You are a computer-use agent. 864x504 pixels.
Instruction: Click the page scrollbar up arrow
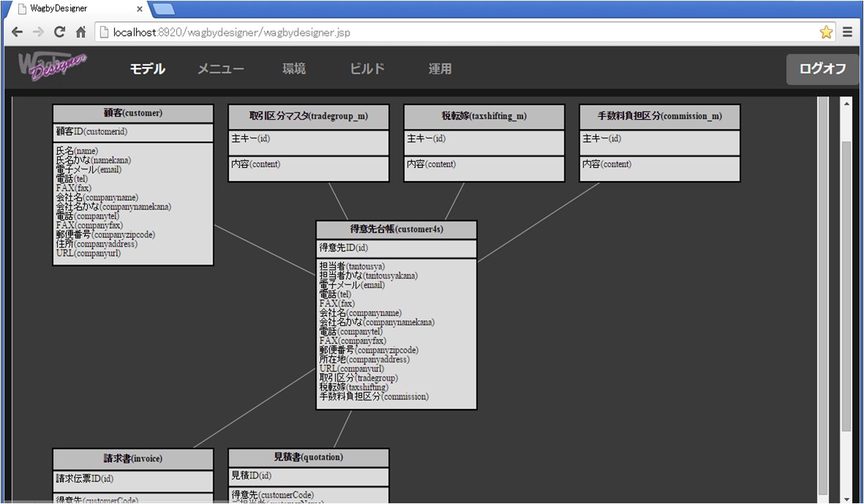click(x=847, y=103)
